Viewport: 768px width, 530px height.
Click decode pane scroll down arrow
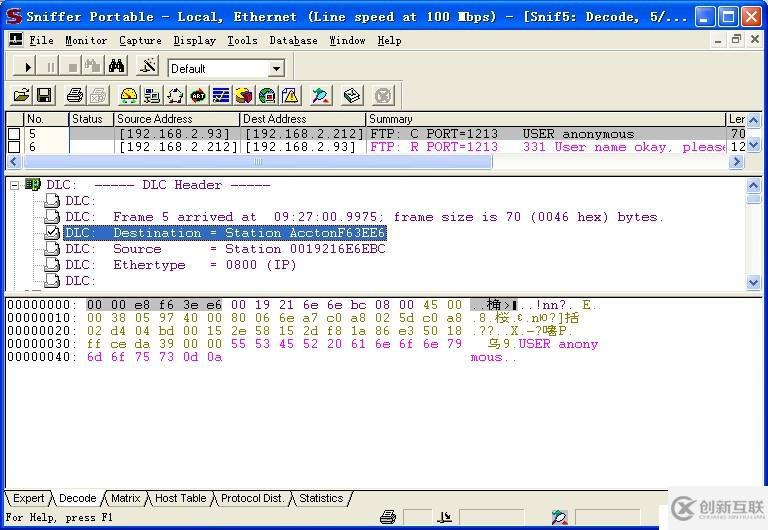click(x=753, y=282)
